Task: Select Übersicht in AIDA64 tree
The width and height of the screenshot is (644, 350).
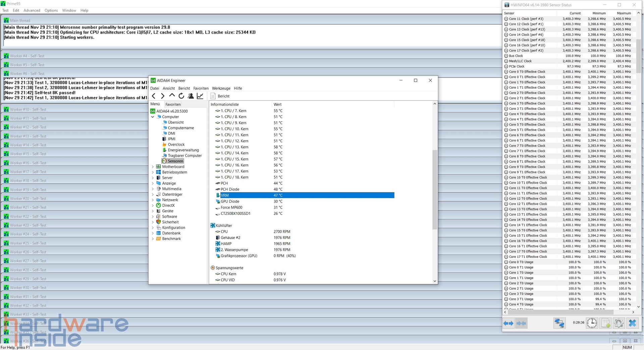Action: (x=176, y=122)
